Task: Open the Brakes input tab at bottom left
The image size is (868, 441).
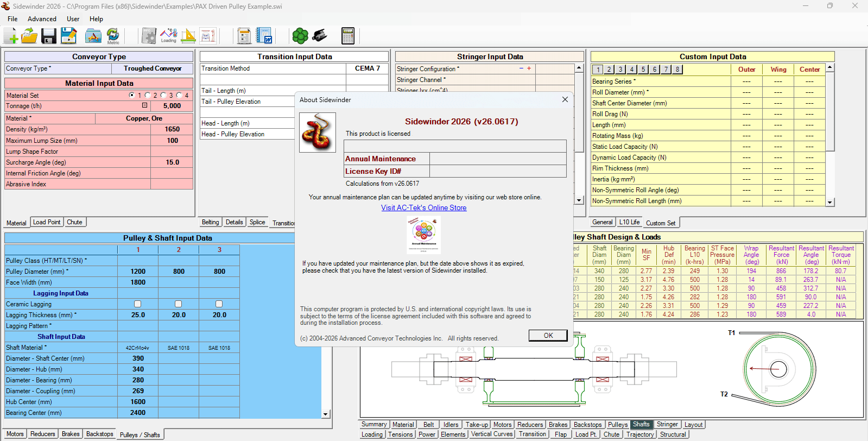Action: tap(71, 434)
